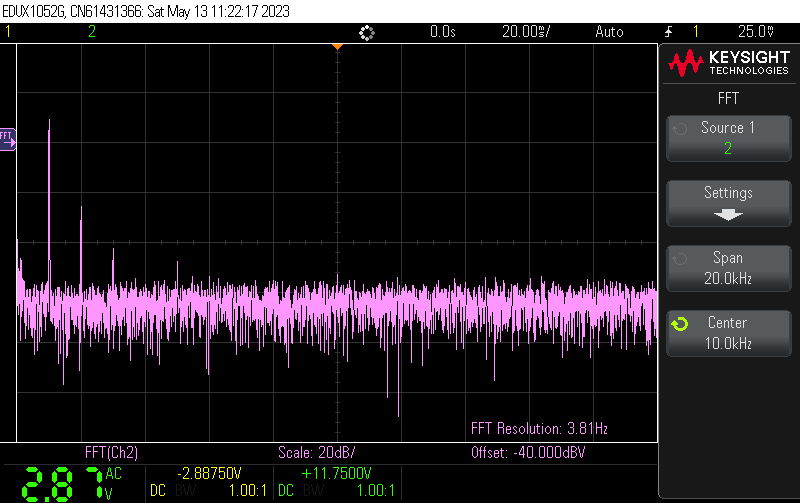Click the 20.00 ms/ timebase value
800x503 pixels.
[526, 32]
